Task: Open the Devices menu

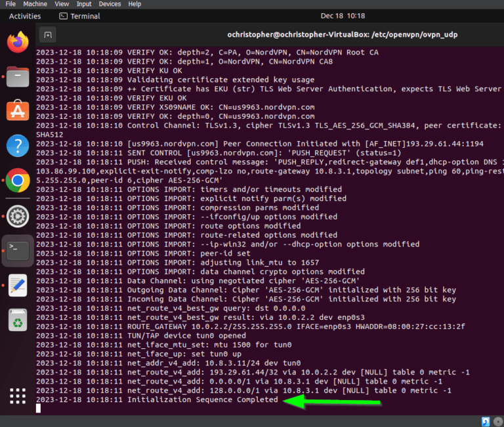Action: [x=110, y=4]
